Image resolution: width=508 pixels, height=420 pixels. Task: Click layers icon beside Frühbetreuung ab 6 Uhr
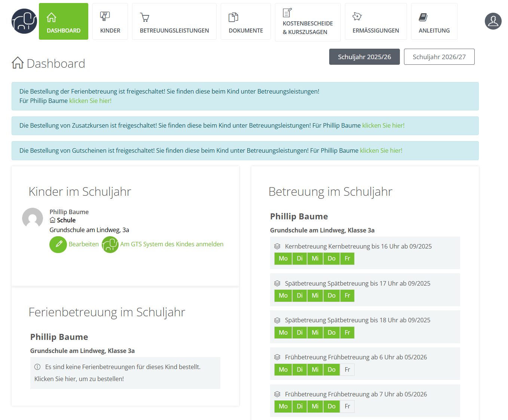click(x=277, y=357)
